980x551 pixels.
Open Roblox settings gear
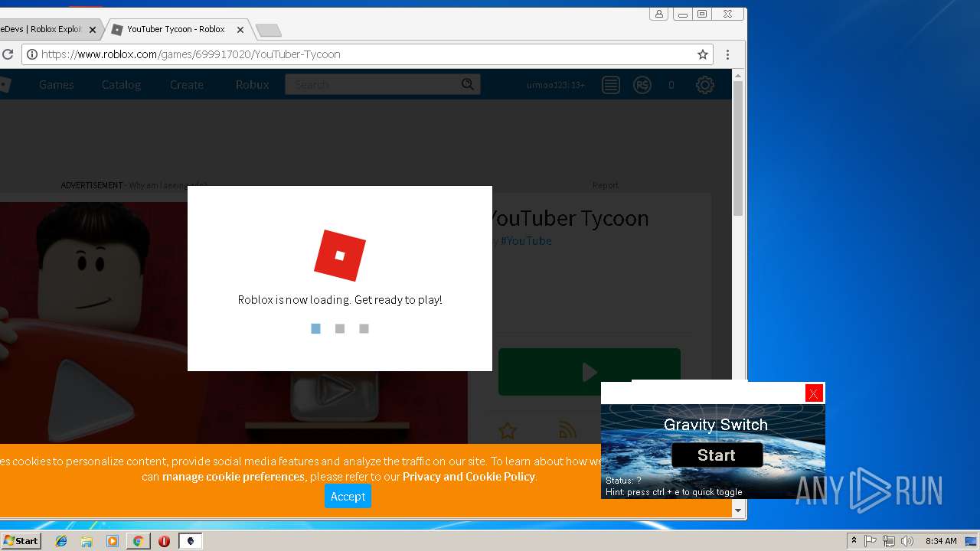pyautogui.click(x=705, y=85)
